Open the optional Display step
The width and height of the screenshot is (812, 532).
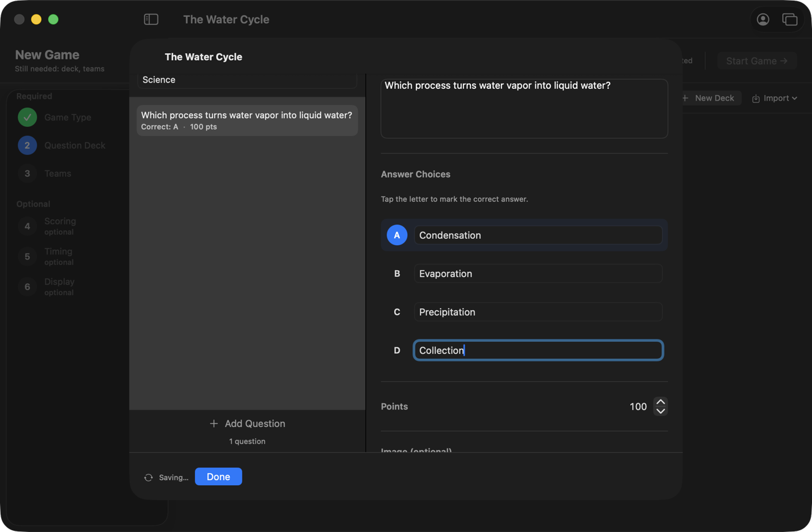pos(47,287)
